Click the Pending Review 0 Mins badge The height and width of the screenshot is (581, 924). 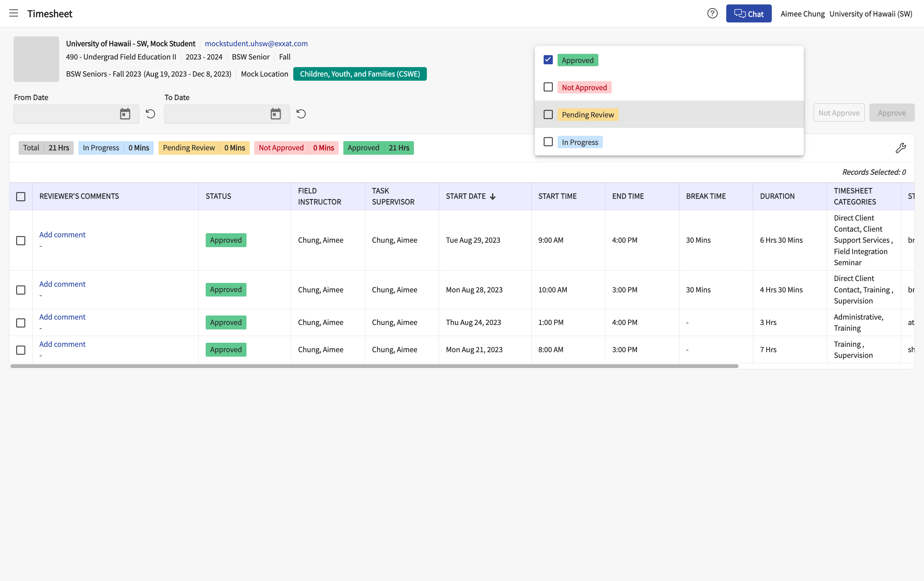point(204,148)
